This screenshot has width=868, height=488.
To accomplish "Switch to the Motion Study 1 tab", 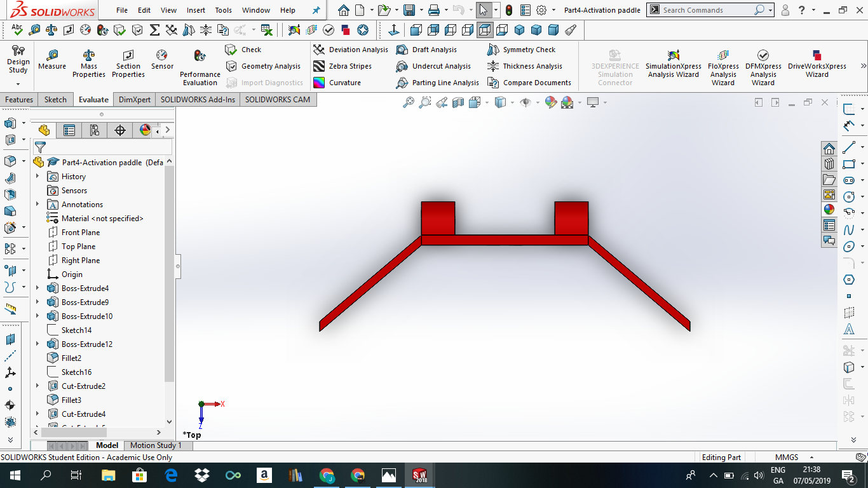I will (156, 445).
